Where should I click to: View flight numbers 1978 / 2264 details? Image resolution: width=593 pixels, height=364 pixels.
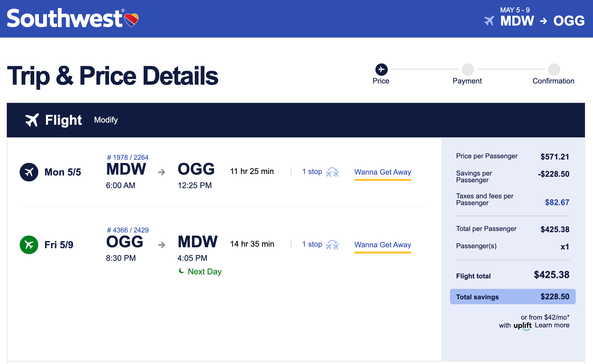[x=128, y=157]
